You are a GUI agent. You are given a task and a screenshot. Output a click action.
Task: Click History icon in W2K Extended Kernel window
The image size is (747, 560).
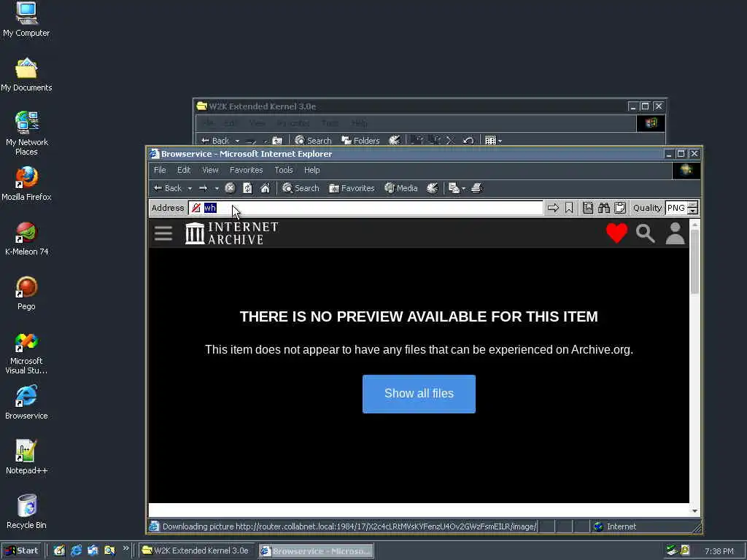tap(395, 141)
